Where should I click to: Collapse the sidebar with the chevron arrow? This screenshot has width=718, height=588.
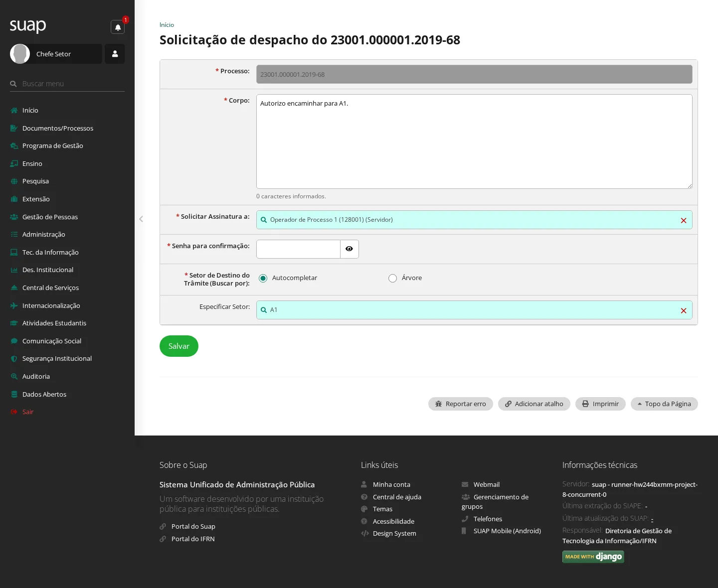[x=141, y=219]
